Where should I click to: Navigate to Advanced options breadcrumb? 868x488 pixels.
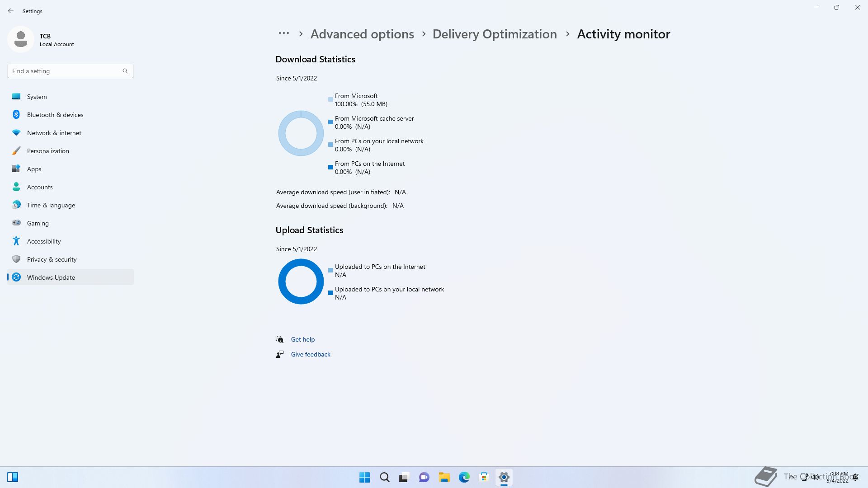[x=362, y=34]
